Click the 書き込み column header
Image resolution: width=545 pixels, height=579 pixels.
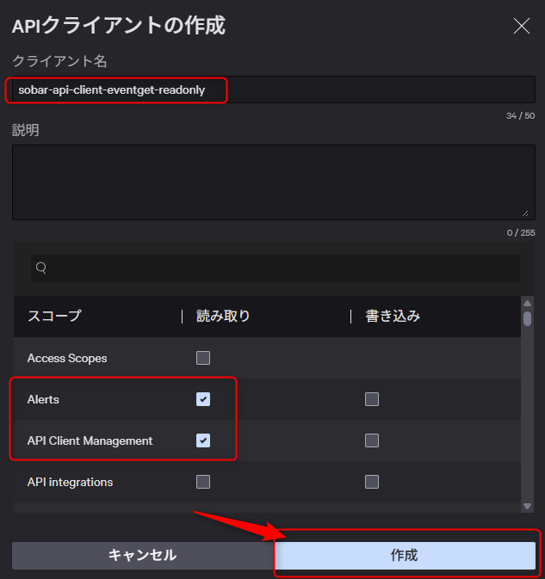pyautogui.click(x=393, y=316)
